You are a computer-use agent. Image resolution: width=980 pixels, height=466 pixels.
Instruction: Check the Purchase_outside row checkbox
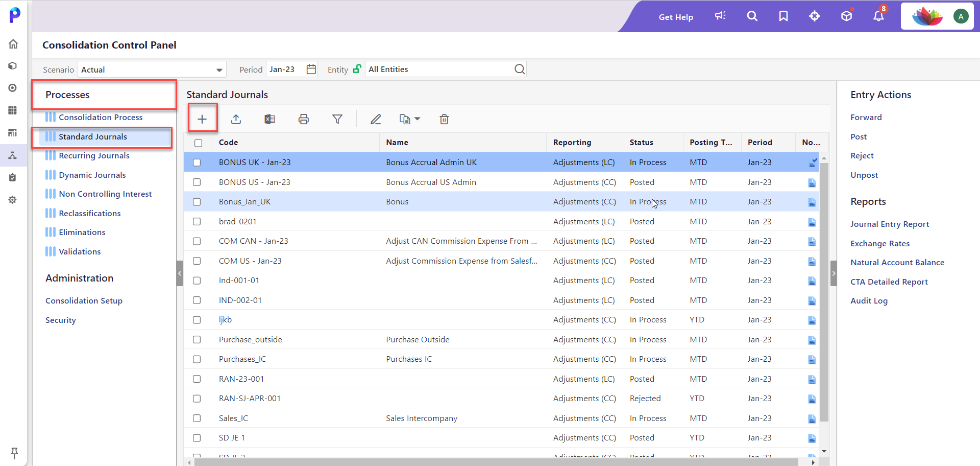(197, 340)
